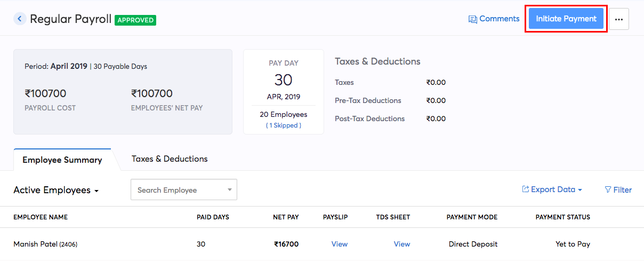The height and width of the screenshot is (261, 644).
Task: Switch to the Taxes & Deductions tab
Action: 170,159
